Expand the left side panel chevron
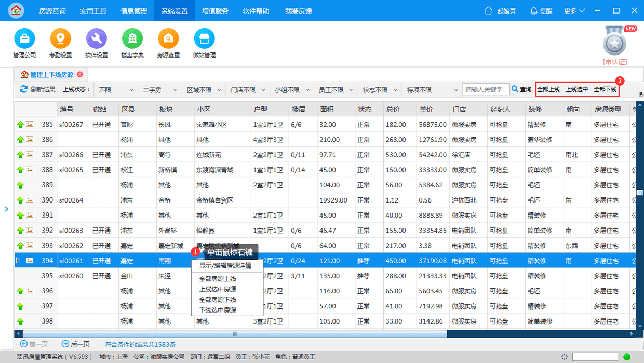The height and width of the screenshot is (363, 644). pyautogui.click(x=6, y=209)
